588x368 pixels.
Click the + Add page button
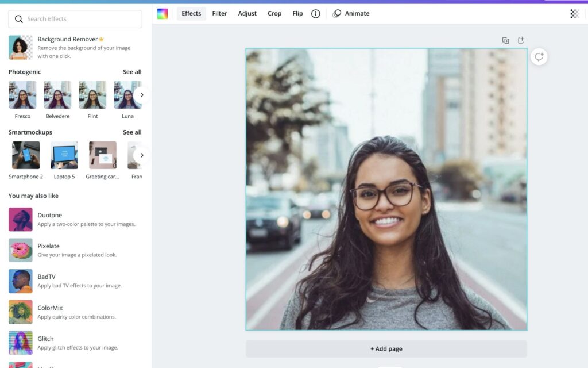[x=386, y=348]
